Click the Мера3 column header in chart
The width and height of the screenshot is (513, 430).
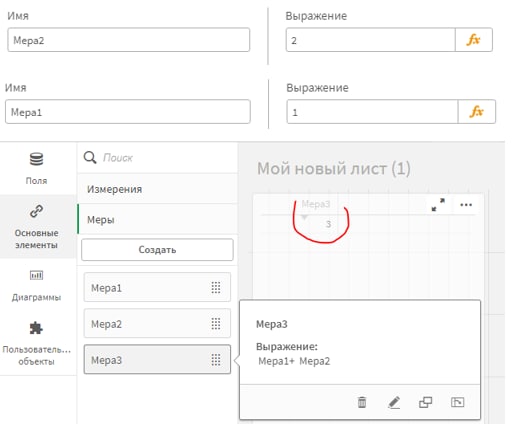(x=316, y=204)
